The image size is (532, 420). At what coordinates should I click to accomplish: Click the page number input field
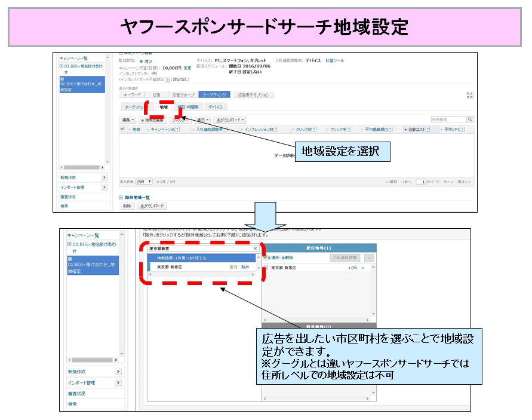pyautogui.click(x=421, y=182)
